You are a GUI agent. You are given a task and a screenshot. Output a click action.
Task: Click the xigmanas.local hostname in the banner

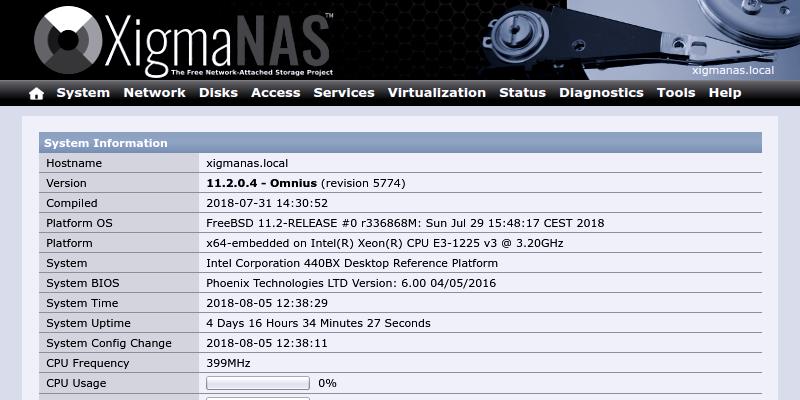pyautogui.click(x=733, y=71)
